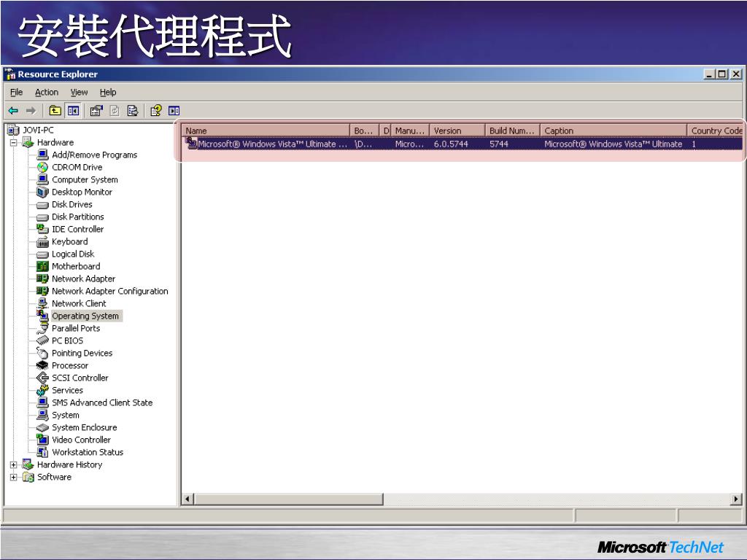Image resolution: width=747 pixels, height=560 pixels.
Task: Select SMS Advanced Client State item
Action: (x=102, y=402)
